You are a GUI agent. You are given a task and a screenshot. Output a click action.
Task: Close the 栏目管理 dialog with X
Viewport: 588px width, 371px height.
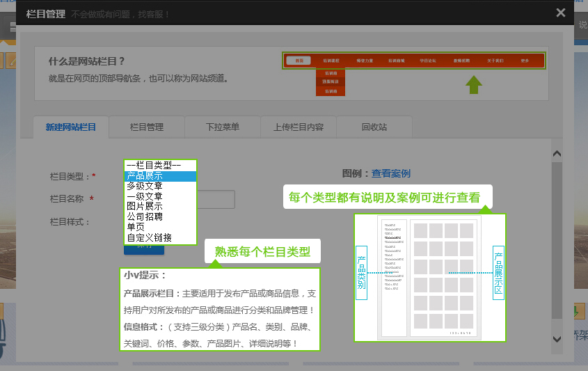click(560, 13)
